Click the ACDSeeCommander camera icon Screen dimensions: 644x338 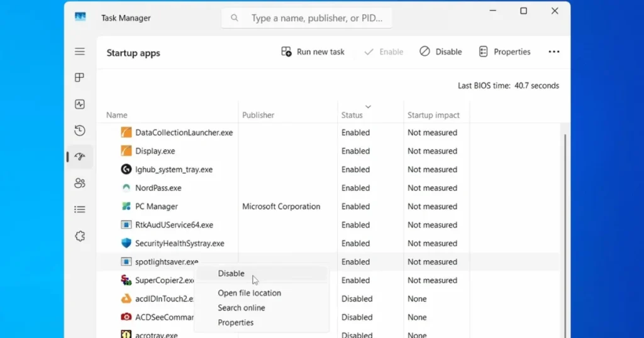(x=126, y=317)
